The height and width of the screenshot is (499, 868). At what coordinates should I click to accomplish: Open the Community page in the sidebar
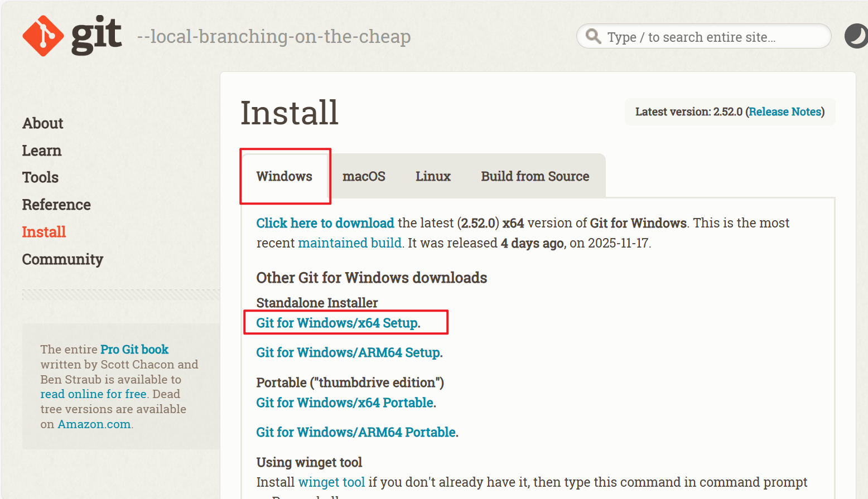pyautogui.click(x=62, y=259)
